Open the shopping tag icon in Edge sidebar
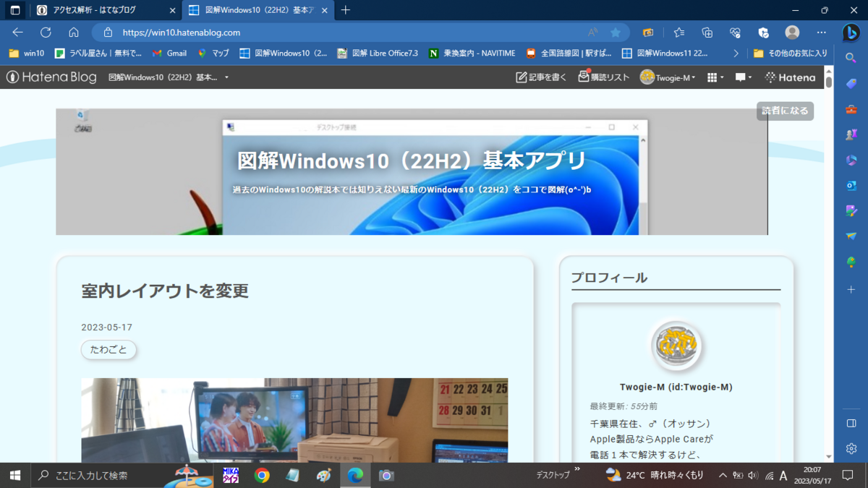 pos(851,84)
